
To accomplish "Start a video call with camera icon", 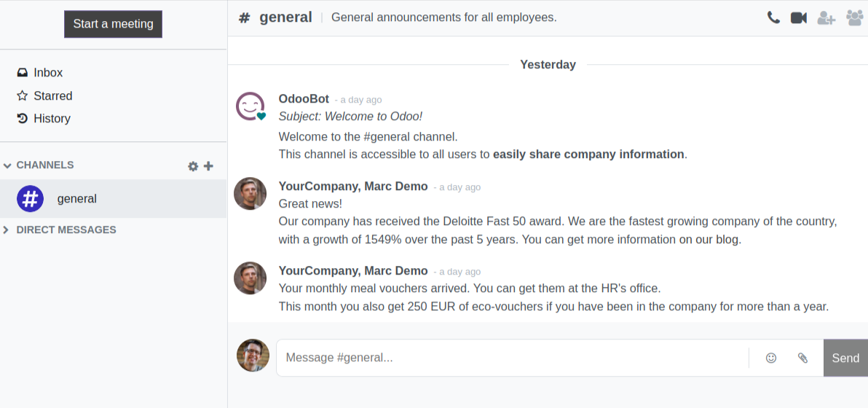I will point(799,17).
